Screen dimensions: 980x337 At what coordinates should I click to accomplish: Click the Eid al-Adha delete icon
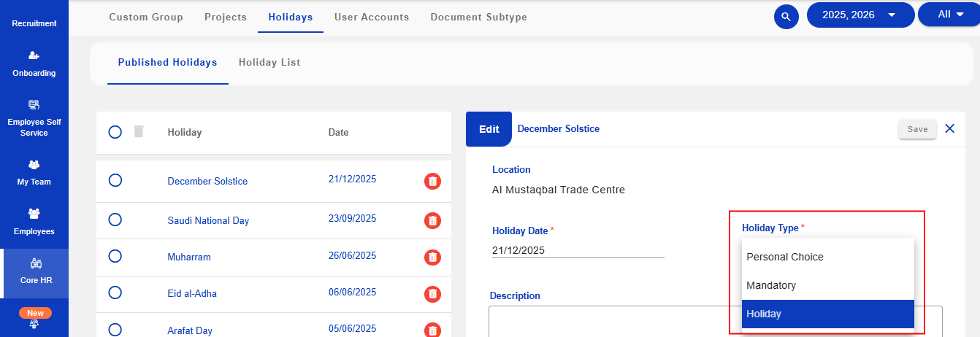pos(432,293)
